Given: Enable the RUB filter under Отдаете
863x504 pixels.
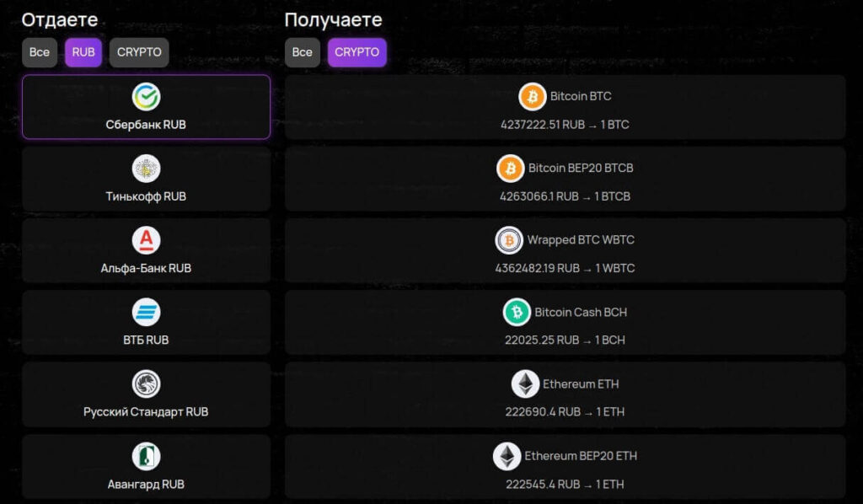Looking at the screenshot, I should point(83,52).
